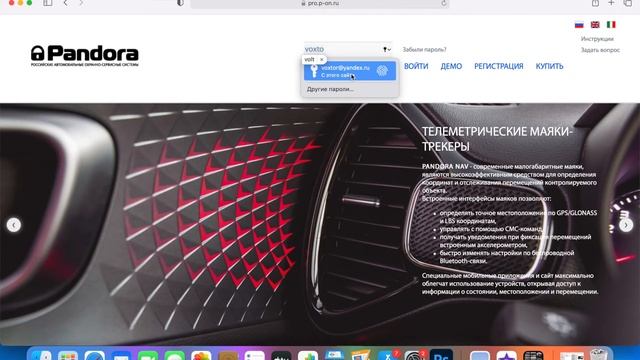Open the Инструкции link
This screenshot has width=640, height=360.
click(x=597, y=39)
